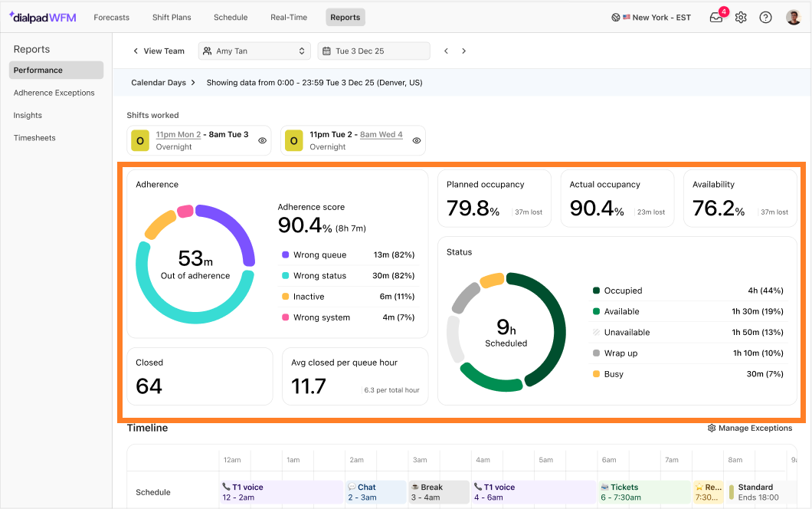
Task: Go to the next day arrow
Action: (464, 51)
